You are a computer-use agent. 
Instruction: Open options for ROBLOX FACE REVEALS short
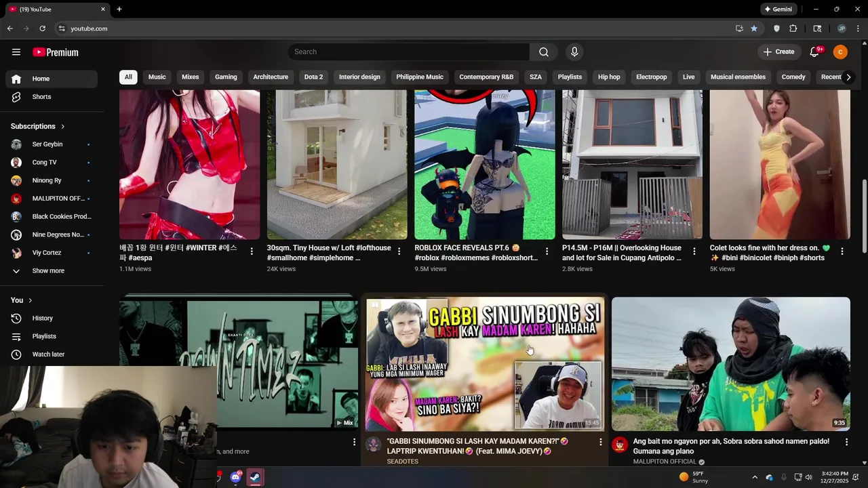click(547, 251)
